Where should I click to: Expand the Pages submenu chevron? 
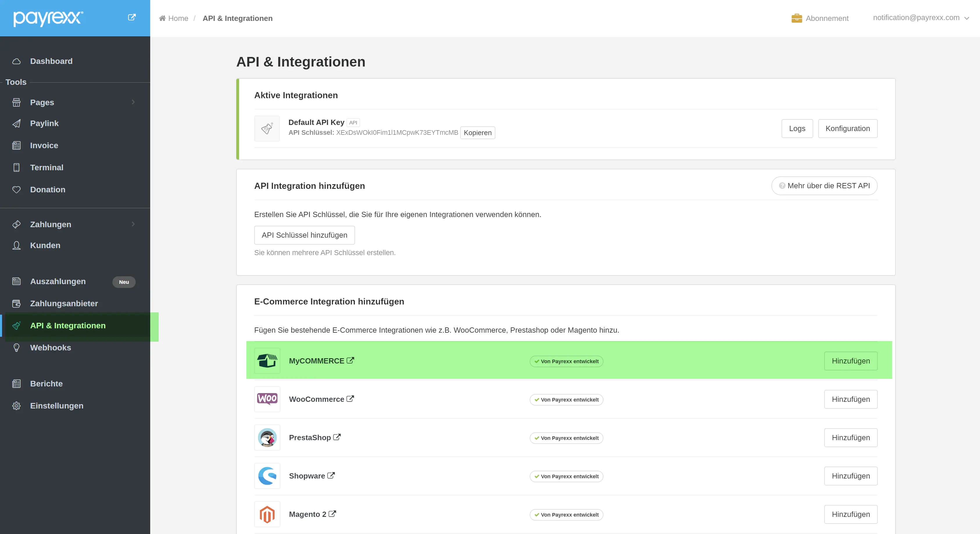pos(133,102)
